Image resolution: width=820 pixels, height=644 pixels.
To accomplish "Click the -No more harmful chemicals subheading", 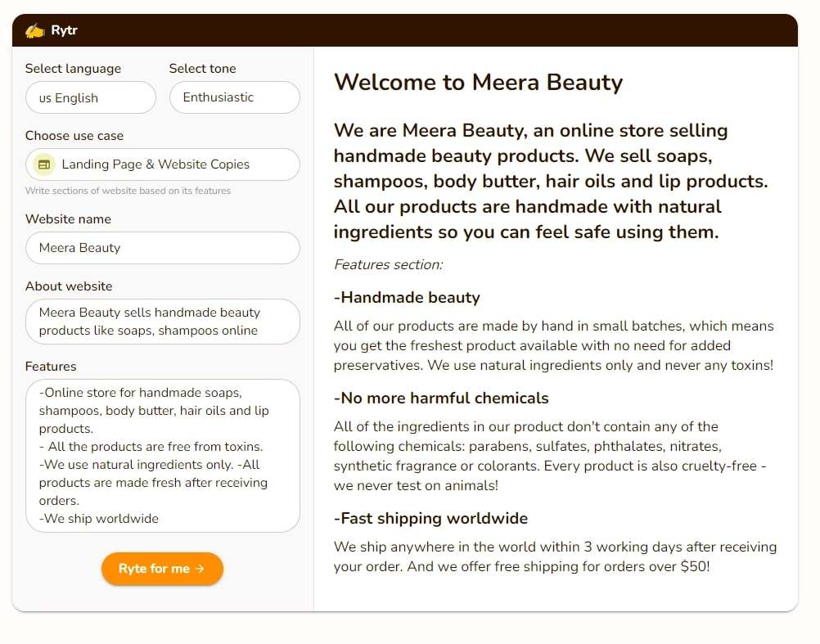I will (441, 399).
